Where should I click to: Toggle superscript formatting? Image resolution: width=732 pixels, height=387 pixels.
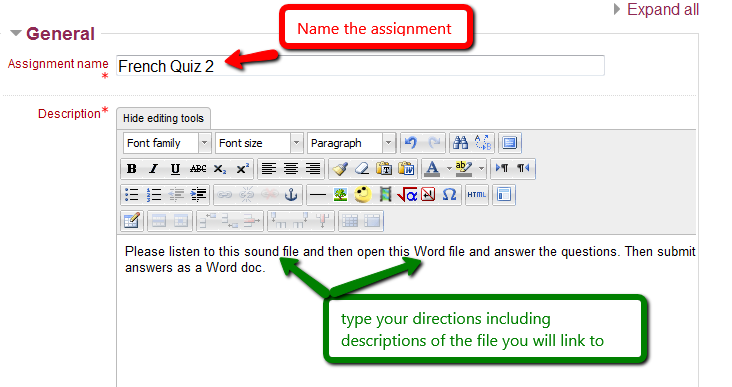242,169
